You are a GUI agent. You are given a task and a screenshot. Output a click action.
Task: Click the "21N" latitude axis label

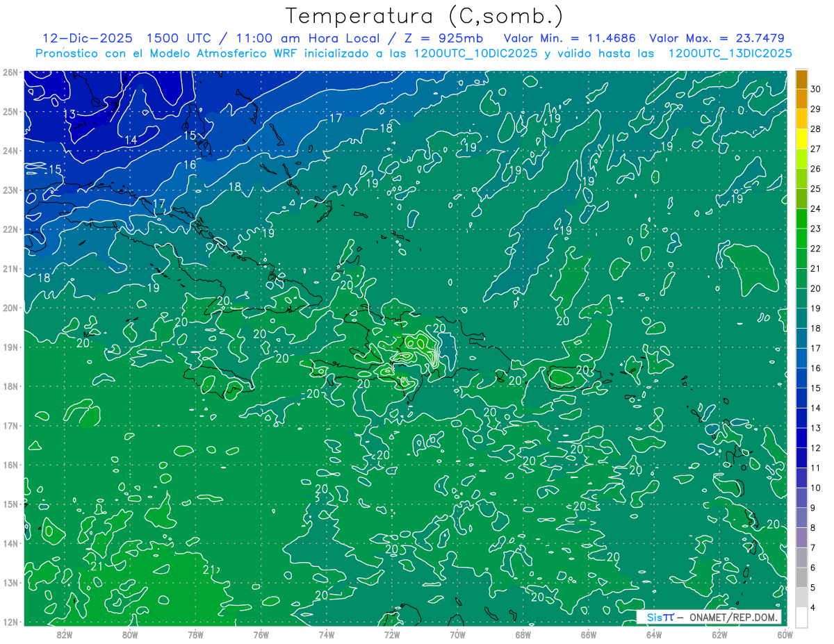[10, 269]
